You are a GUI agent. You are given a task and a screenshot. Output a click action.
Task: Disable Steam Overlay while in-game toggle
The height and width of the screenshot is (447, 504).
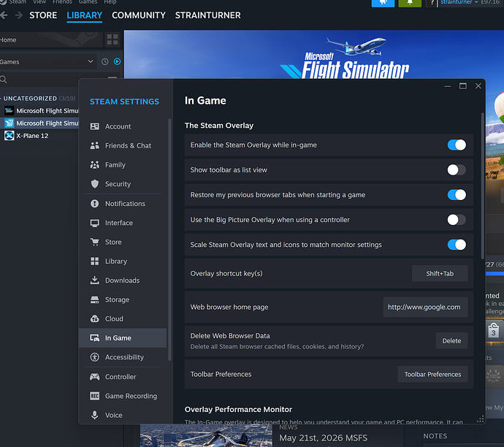[x=457, y=145]
